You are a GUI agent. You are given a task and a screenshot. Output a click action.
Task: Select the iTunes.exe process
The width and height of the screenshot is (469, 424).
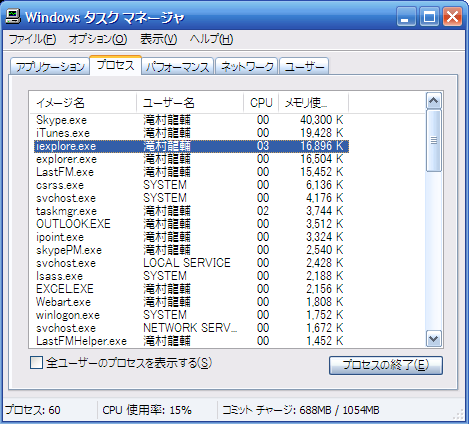192,133
